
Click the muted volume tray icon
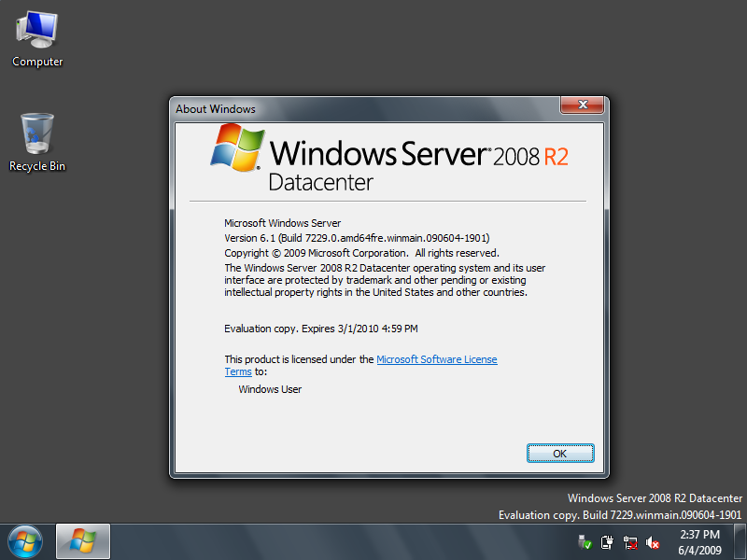coord(652,542)
